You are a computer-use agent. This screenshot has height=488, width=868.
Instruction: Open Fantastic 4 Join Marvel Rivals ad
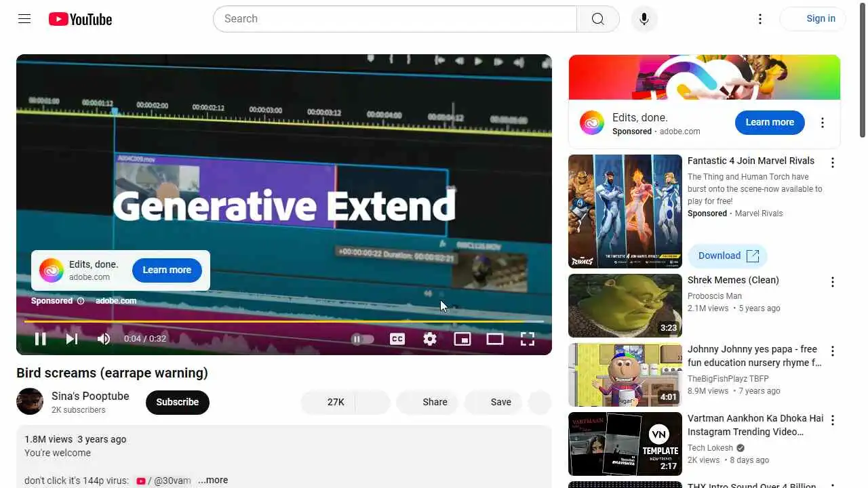(751, 161)
